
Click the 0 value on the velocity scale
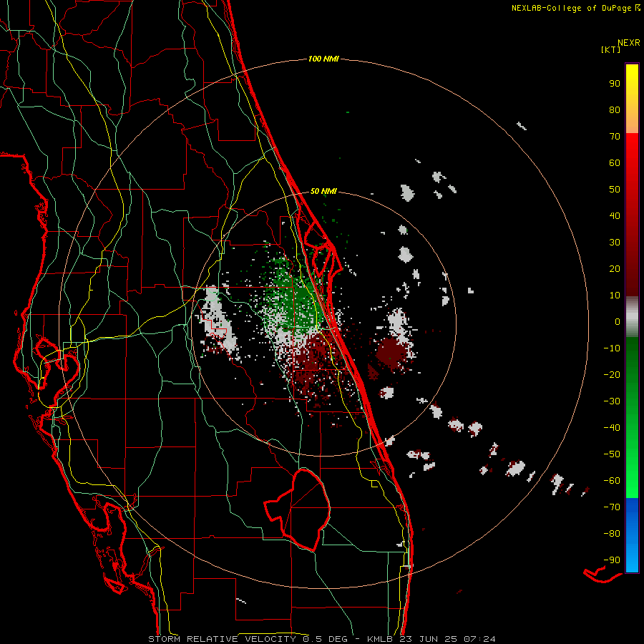coord(618,321)
